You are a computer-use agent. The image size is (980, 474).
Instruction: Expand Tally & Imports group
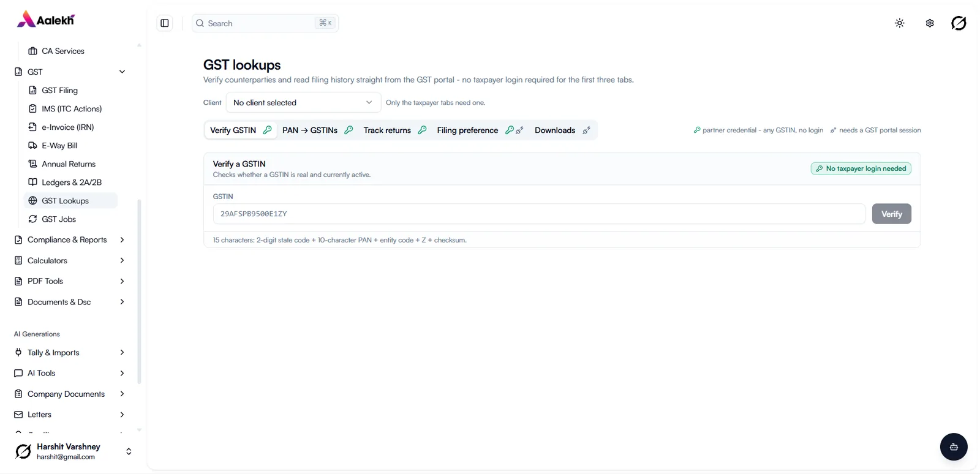[x=70, y=352]
